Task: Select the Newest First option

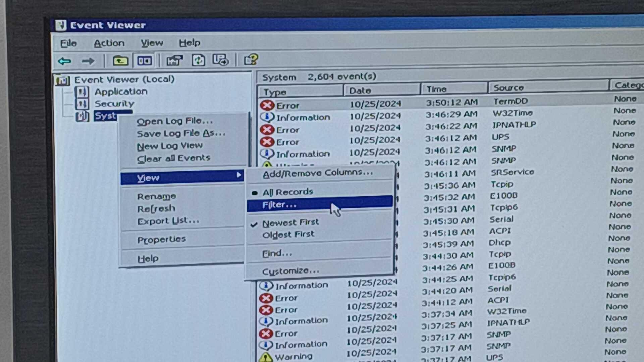Action: (290, 222)
